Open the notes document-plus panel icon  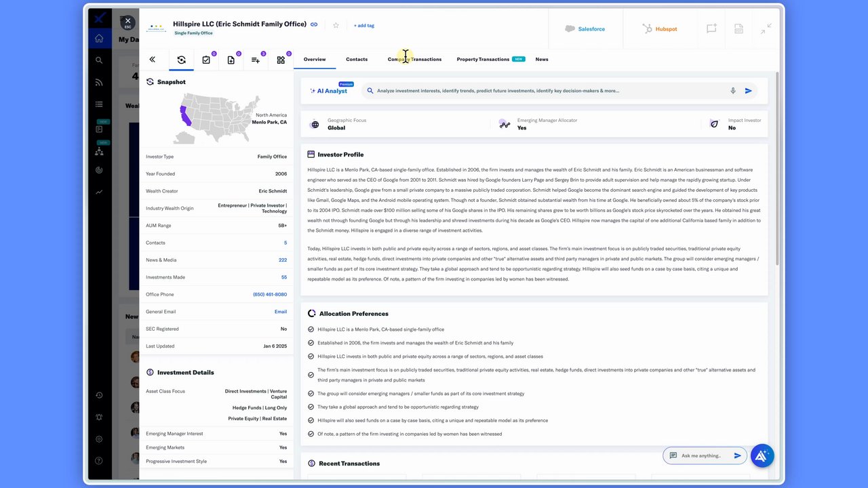231,60
